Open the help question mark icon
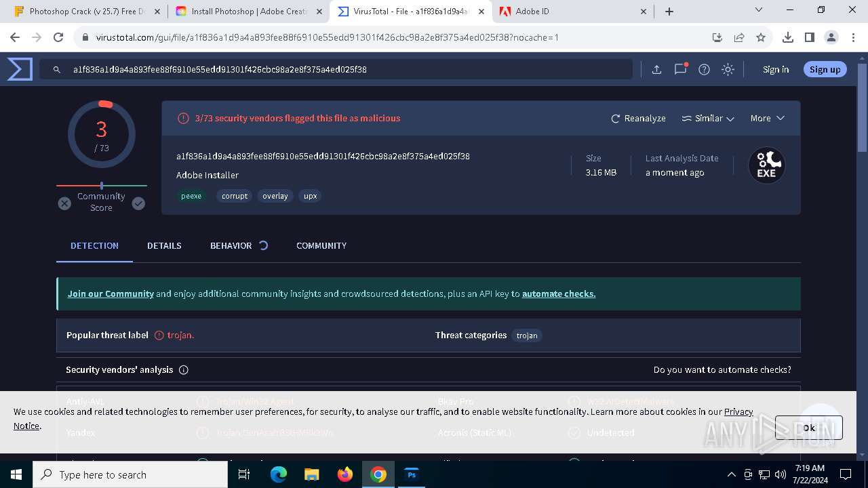This screenshot has width=868, height=488. pos(704,69)
